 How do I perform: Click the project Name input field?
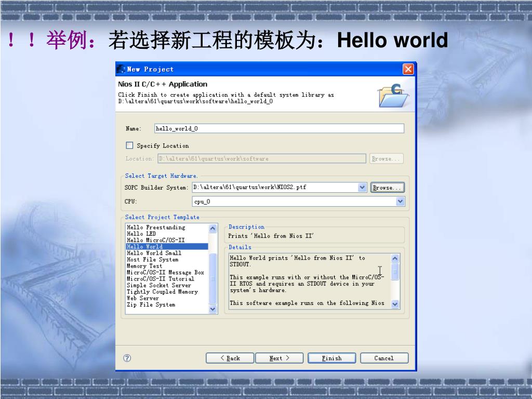click(x=279, y=128)
